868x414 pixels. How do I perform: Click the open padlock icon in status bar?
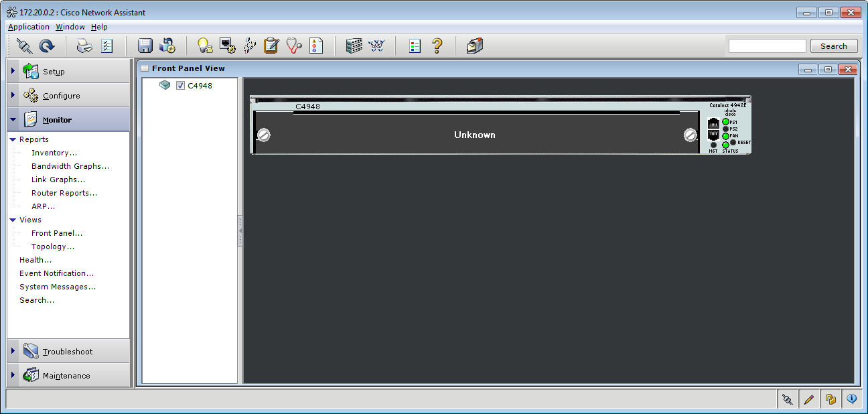830,399
